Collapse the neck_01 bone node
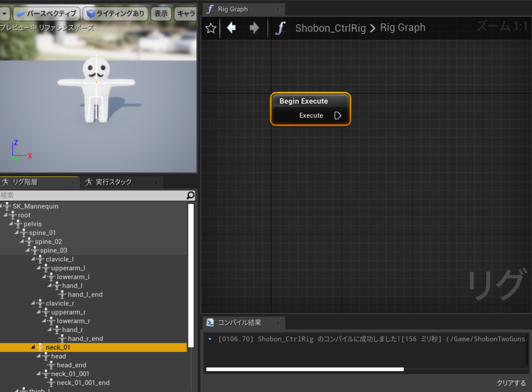Viewport: 532px width, 392px height. pos(33,347)
